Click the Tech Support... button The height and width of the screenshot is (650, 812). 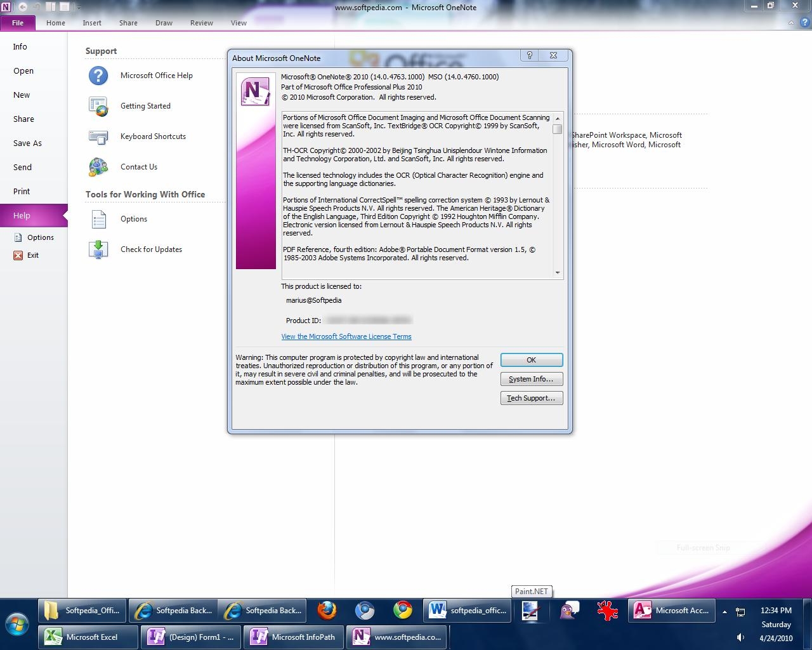click(532, 398)
